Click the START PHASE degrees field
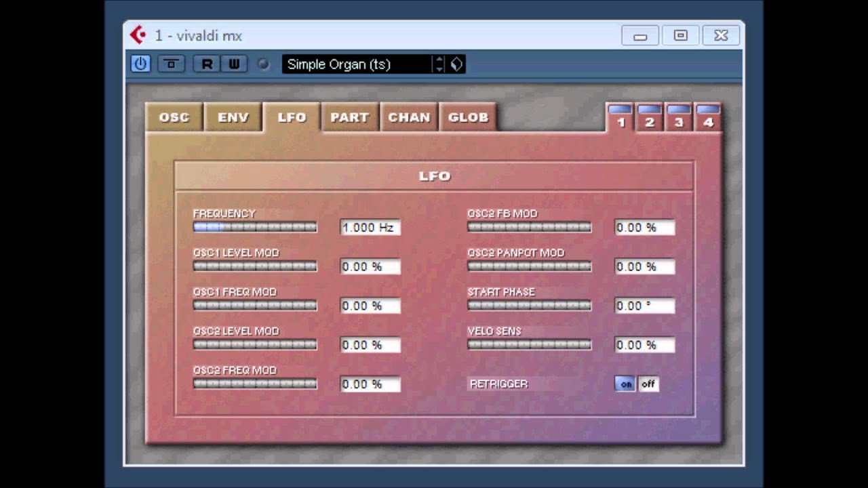This screenshot has height=488, width=868. (x=645, y=306)
